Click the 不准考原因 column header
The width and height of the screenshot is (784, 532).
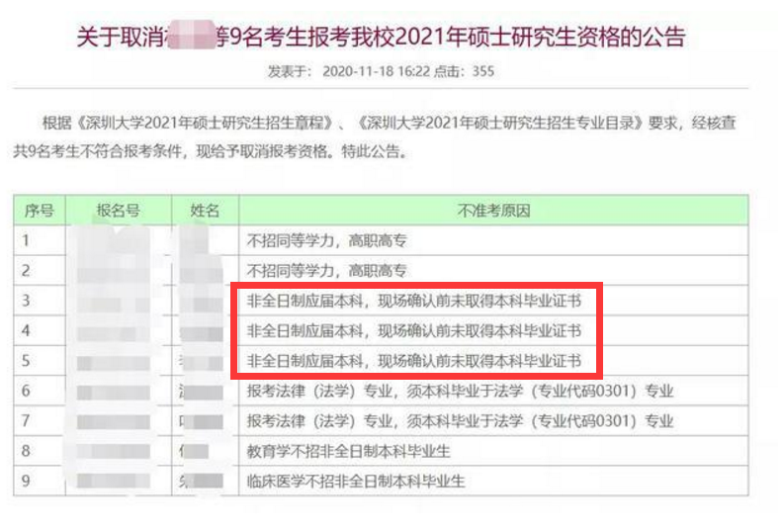[x=493, y=211]
